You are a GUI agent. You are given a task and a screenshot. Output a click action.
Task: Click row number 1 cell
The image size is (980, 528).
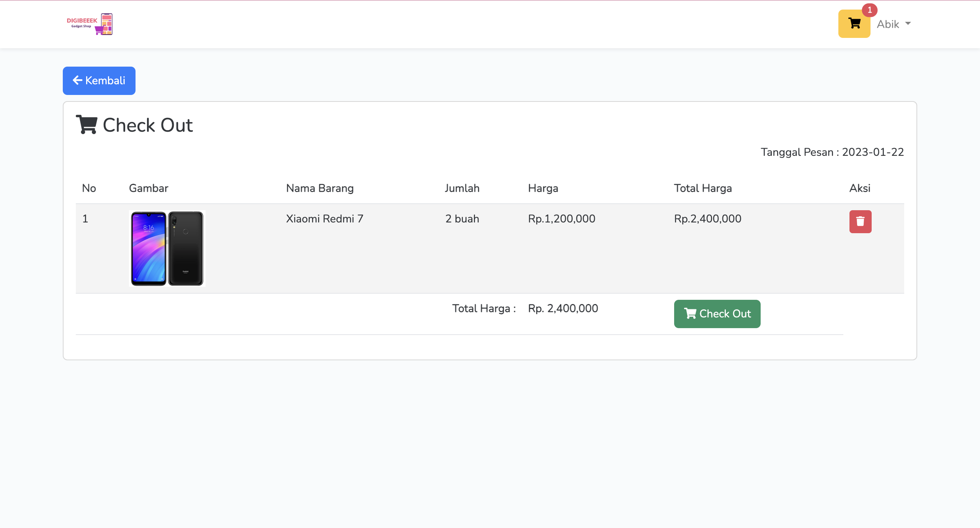click(85, 219)
